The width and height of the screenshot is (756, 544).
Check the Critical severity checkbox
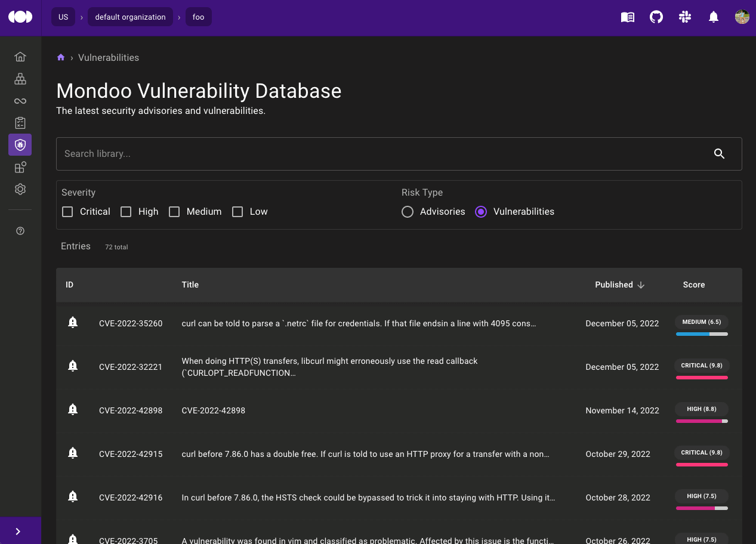pyautogui.click(x=67, y=211)
